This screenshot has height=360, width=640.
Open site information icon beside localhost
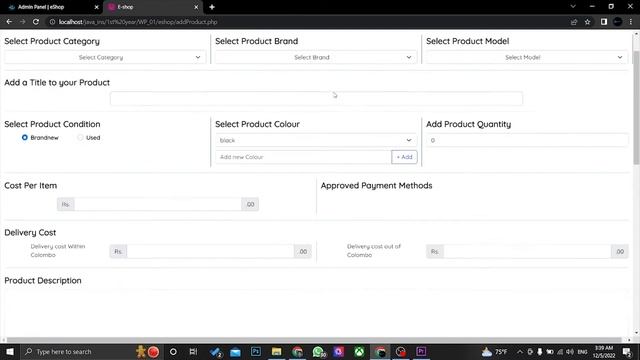[52, 22]
